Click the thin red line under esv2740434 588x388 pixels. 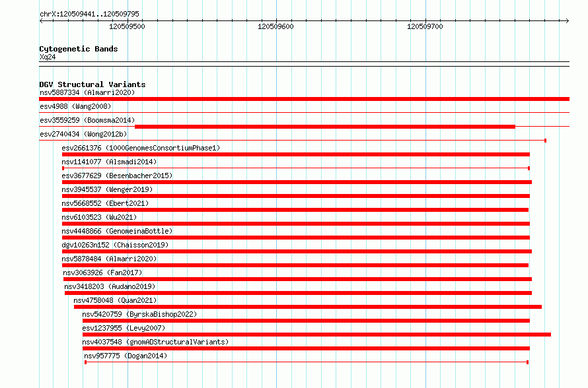tap(293, 141)
